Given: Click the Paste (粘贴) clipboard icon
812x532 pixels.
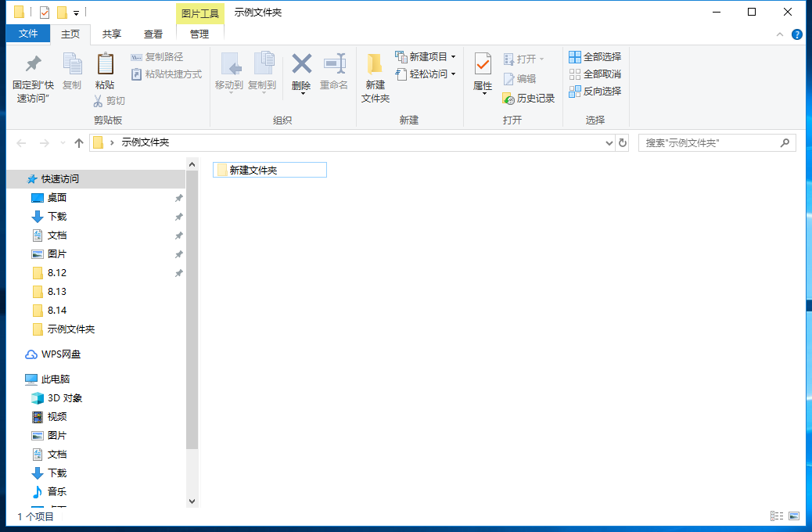Looking at the screenshot, I should tap(105, 63).
